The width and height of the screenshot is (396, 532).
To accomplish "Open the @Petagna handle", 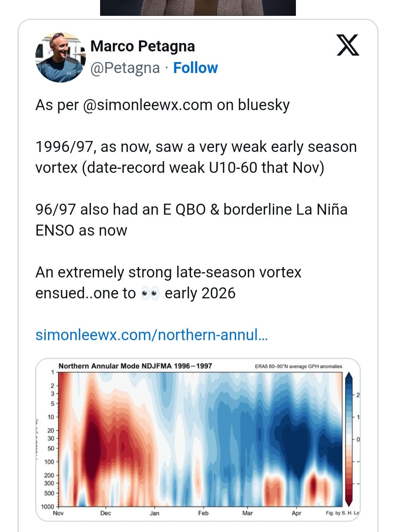I will click(x=125, y=68).
